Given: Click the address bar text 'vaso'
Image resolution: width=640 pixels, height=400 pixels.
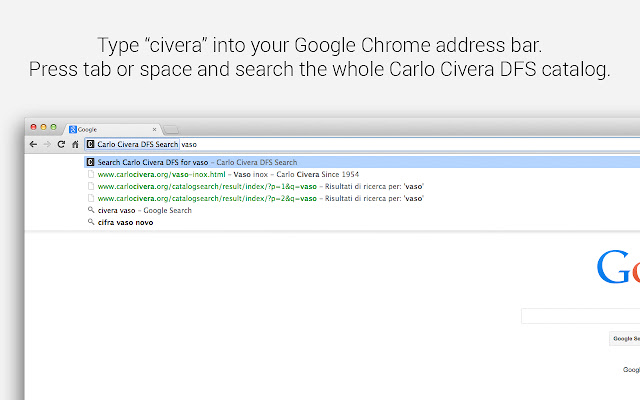Looking at the screenshot, I should point(189,144).
